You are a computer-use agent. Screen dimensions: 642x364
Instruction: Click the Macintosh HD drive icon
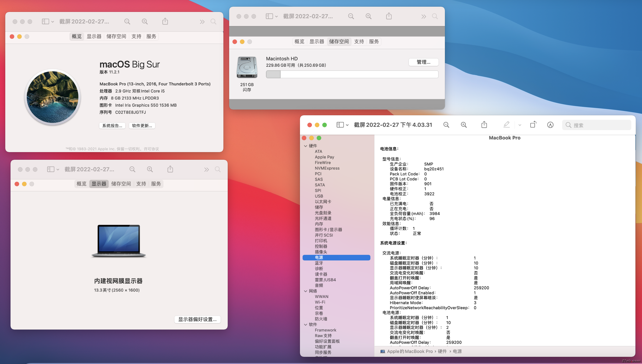(x=247, y=67)
